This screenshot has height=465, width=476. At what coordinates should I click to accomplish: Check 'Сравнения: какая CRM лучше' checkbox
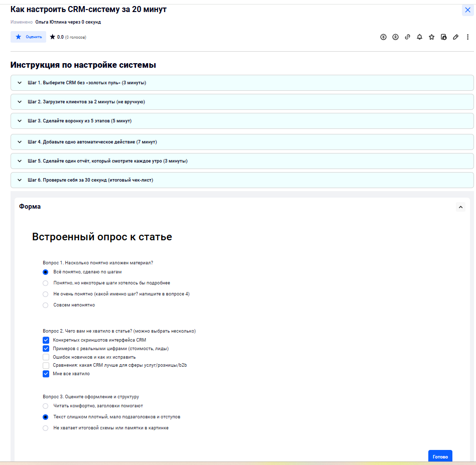pyautogui.click(x=46, y=365)
